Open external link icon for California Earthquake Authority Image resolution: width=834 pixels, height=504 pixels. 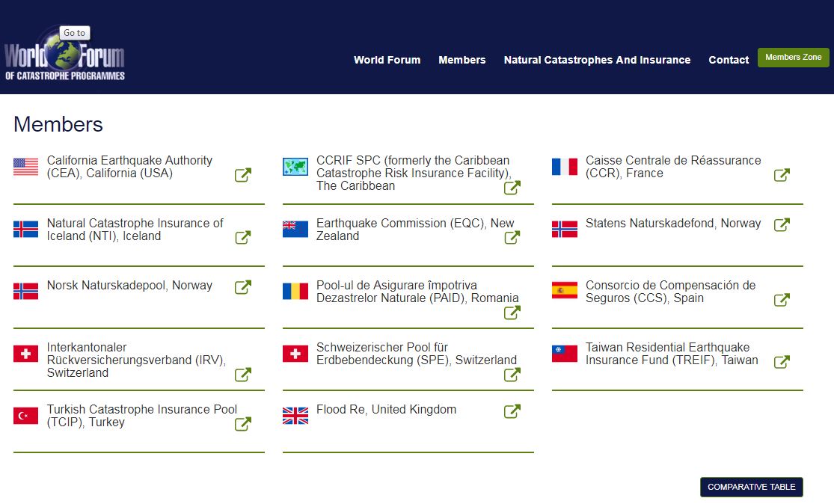point(243,175)
